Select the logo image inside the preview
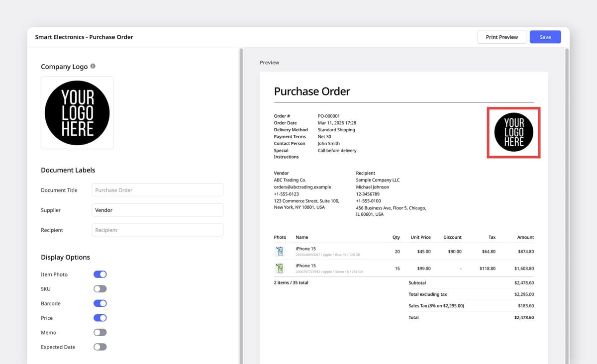Viewport: 597px width, 364px height. coord(513,132)
